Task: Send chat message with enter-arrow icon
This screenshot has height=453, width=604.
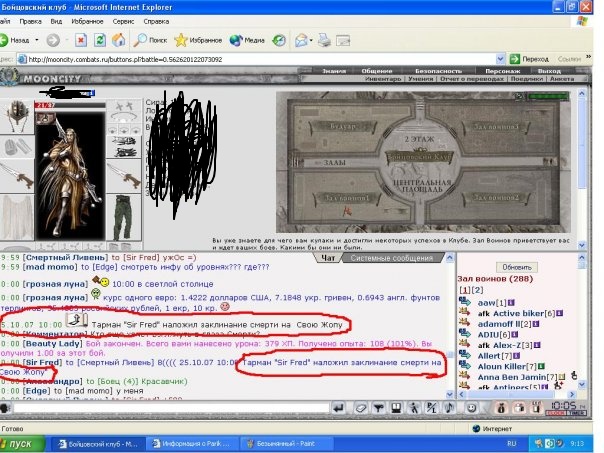Action: coord(339,408)
